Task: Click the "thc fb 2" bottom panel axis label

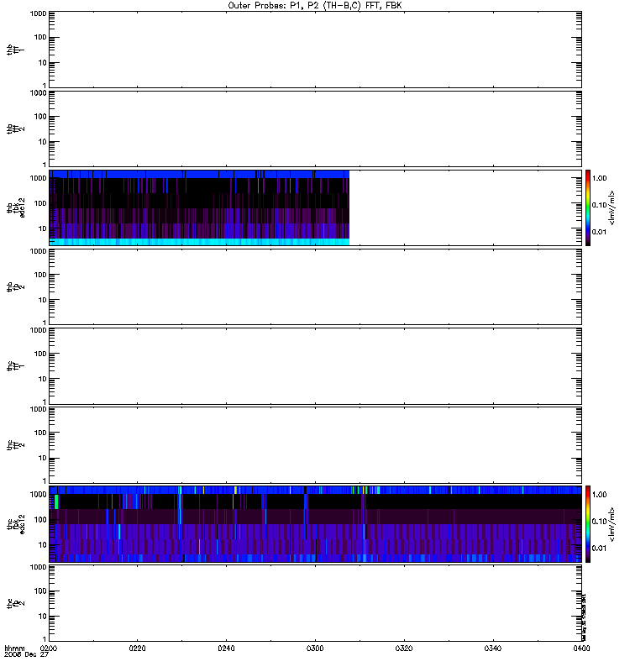Action: [x=15, y=603]
